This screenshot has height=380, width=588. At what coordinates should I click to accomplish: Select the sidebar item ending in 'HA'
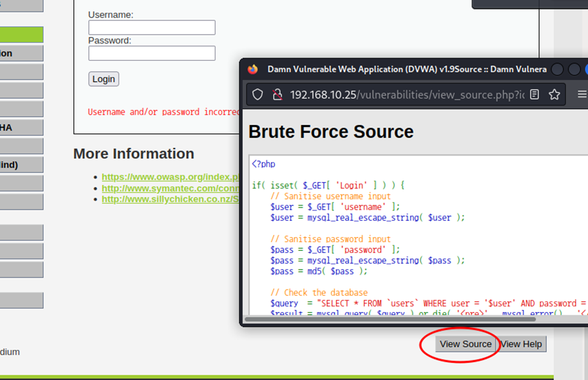22,127
